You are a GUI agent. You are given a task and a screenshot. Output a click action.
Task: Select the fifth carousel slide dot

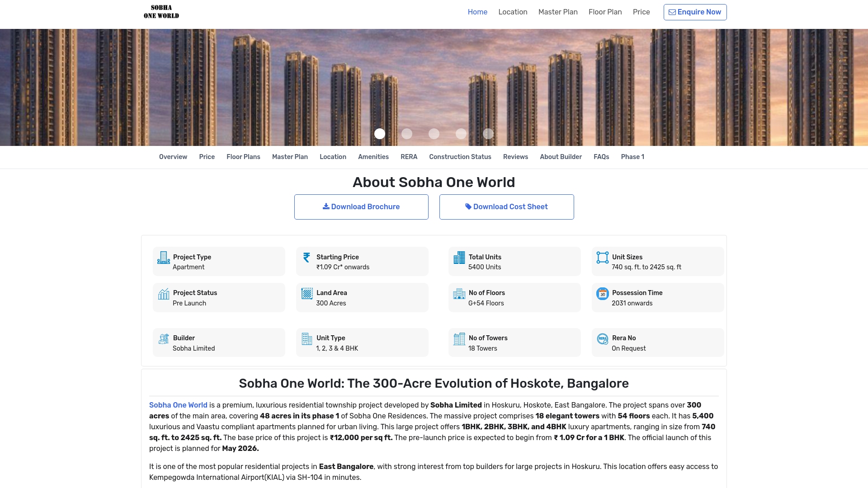(x=488, y=134)
